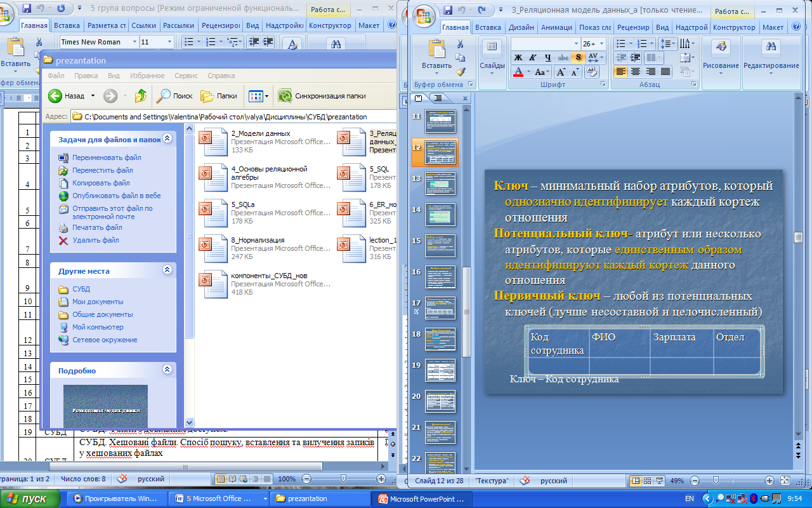The image size is (812, 508).
Task: Click PowerPoint zoom slider handle
Action: coord(716,480)
